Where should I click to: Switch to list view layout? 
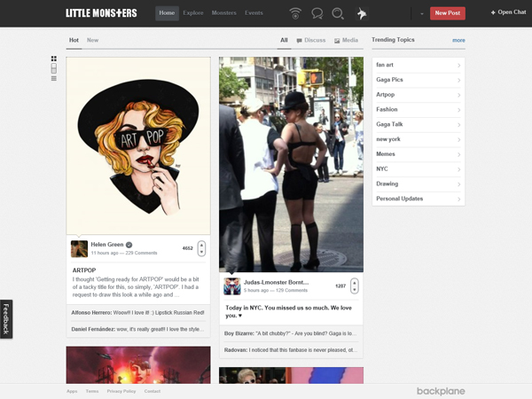click(54, 78)
